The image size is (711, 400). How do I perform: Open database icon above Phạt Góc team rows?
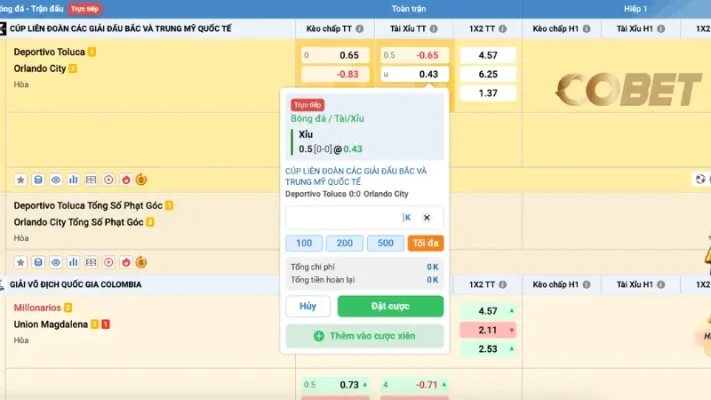click(x=38, y=180)
